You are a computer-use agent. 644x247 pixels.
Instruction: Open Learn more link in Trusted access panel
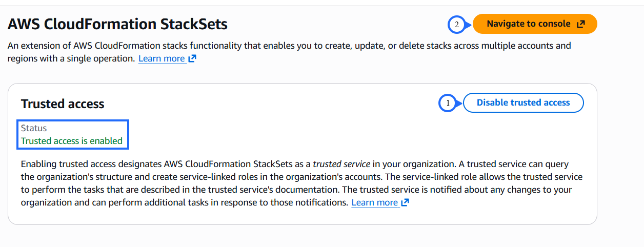pyautogui.click(x=374, y=202)
